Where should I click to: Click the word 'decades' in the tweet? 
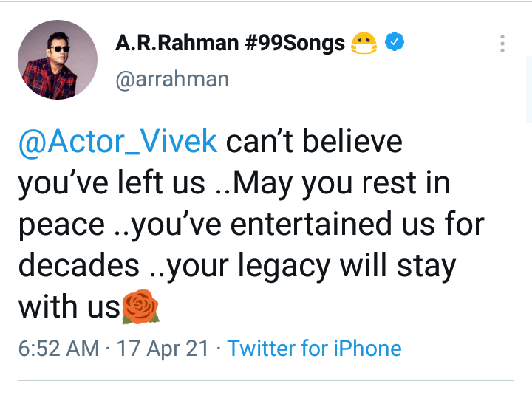(x=79, y=265)
